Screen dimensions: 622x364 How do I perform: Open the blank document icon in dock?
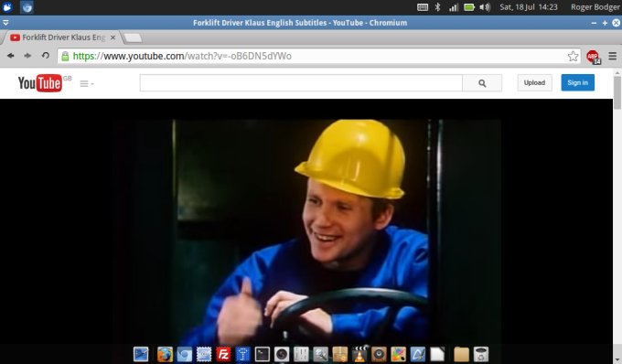[x=437, y=354]
